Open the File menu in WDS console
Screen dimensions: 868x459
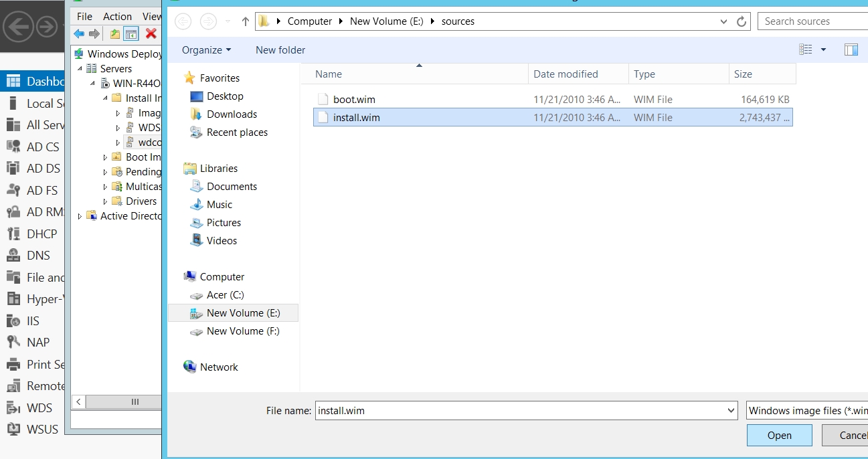pyautogui.click(x=84, y=16)
